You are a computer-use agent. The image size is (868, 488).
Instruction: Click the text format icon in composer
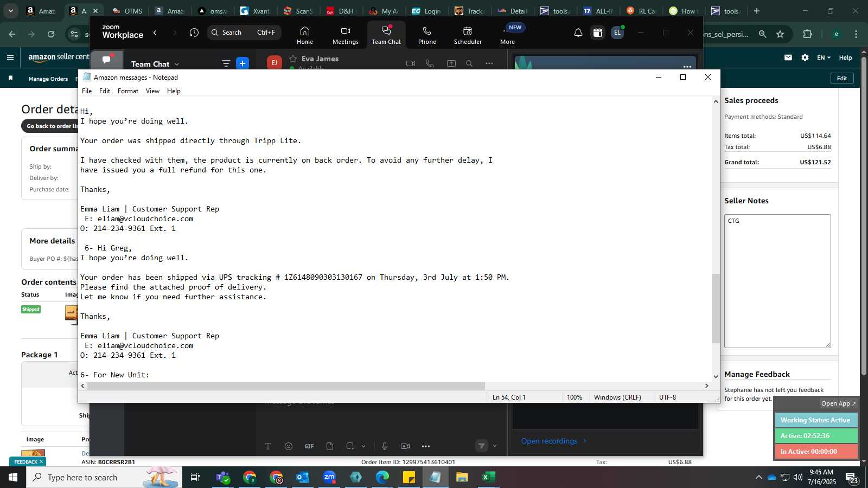pos(268,446)
